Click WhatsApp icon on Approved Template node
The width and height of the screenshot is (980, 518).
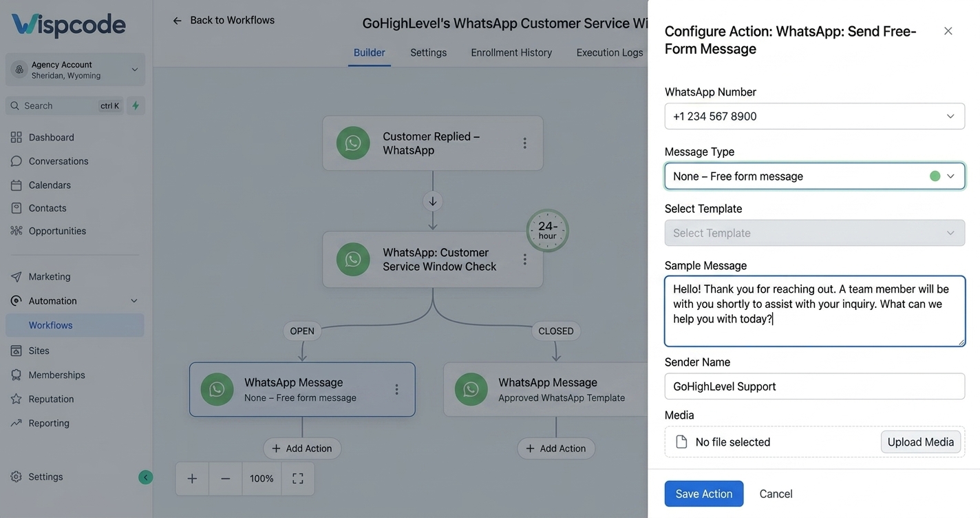[471, 389]
